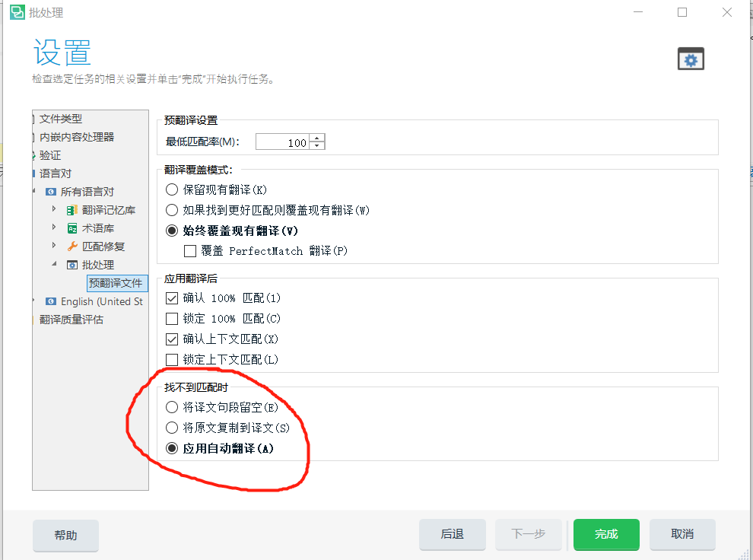753x560 pixels.
Task: Expand the 匹配修复 tree node
Action: click(x=54, y=246)
